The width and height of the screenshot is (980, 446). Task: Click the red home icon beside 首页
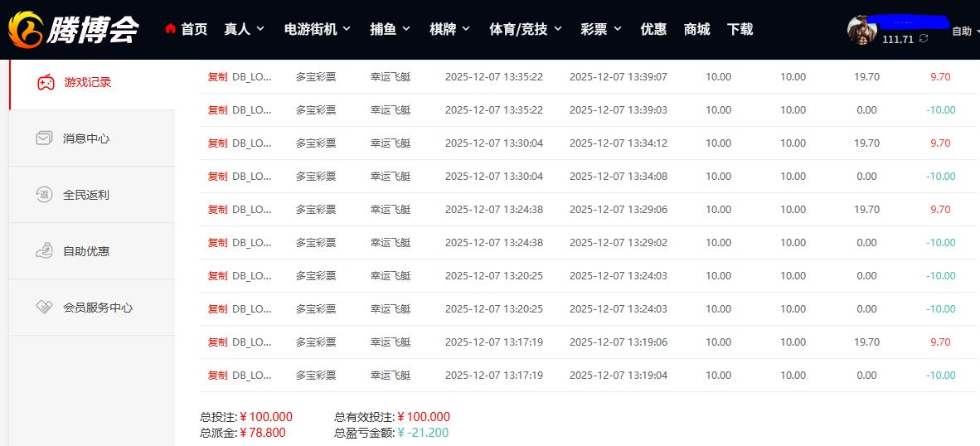171,29
